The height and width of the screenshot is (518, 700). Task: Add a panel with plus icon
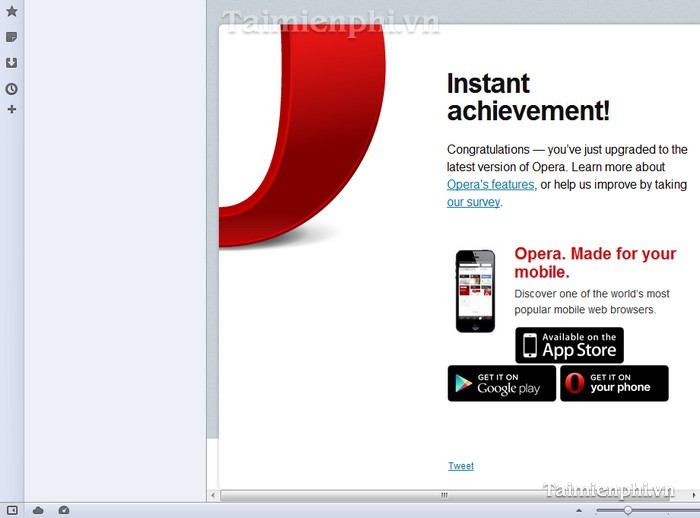(x=12, y=109)
